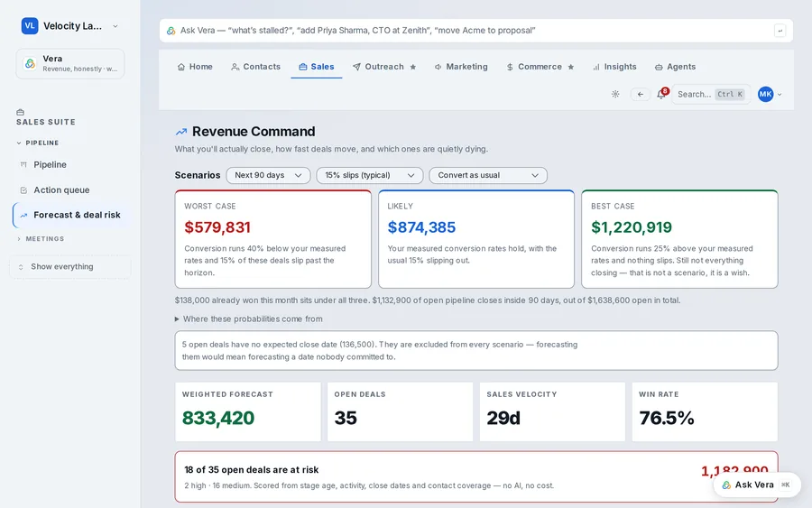Focus the Ask Vera command input
The height and width of the screenshot is (508, 812).
pyautogui.click(x=475, y=31)
